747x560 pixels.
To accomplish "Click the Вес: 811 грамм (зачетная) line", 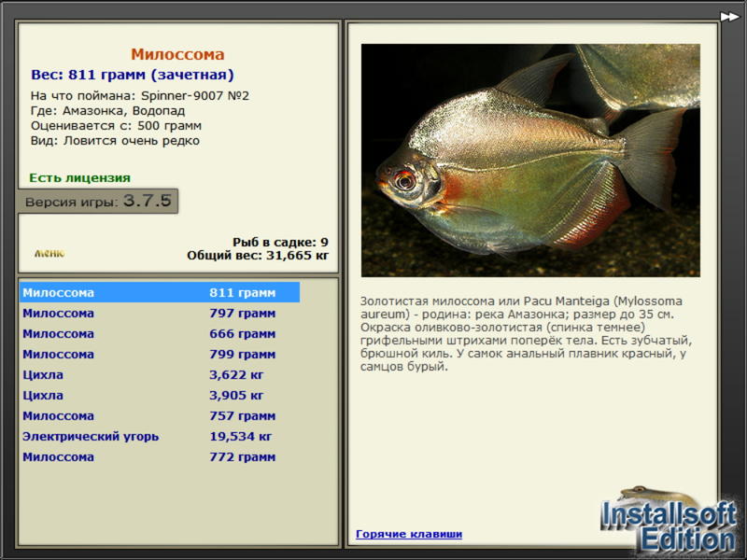I will pyautogui.click(x=133, y=75).
